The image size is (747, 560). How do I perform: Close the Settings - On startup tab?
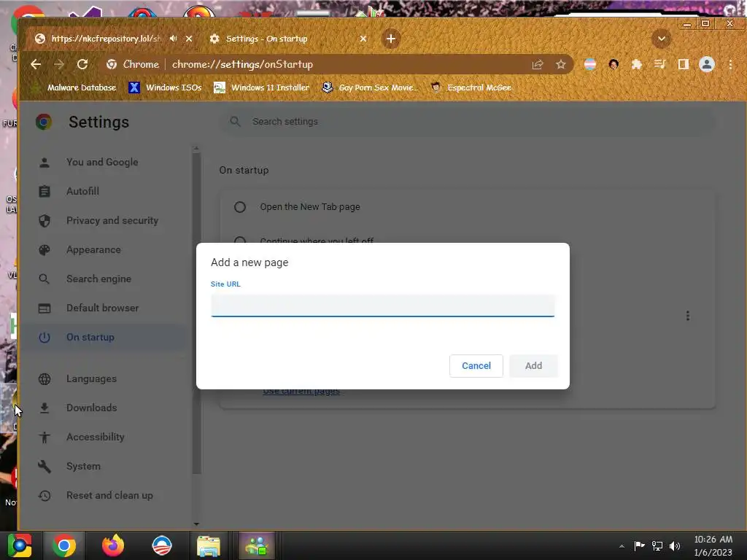[x=363, y=39]
